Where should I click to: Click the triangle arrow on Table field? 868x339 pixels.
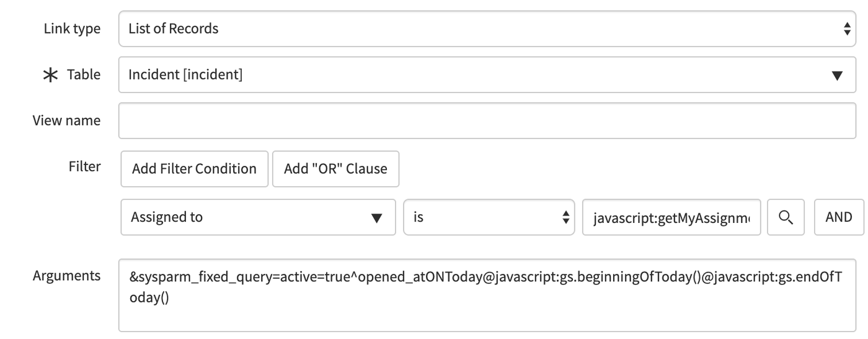tap(837, 76)
